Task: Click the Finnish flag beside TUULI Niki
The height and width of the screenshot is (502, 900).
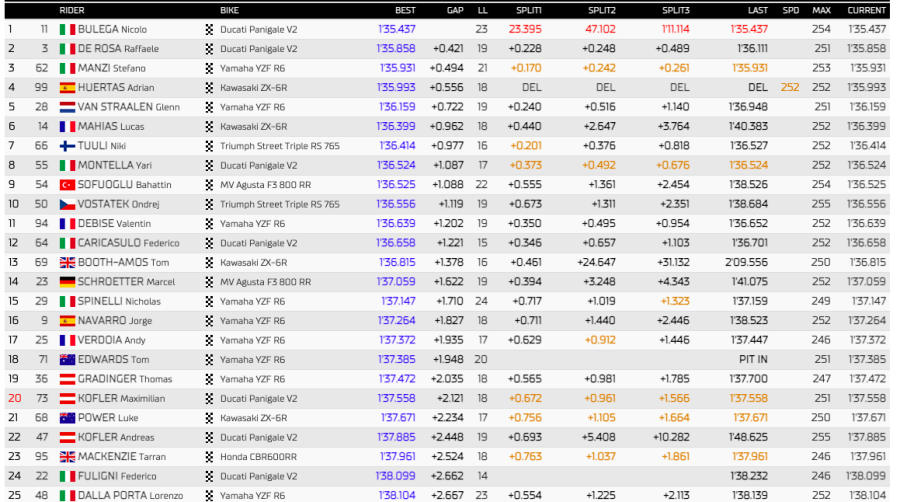Action: (67, 146)
